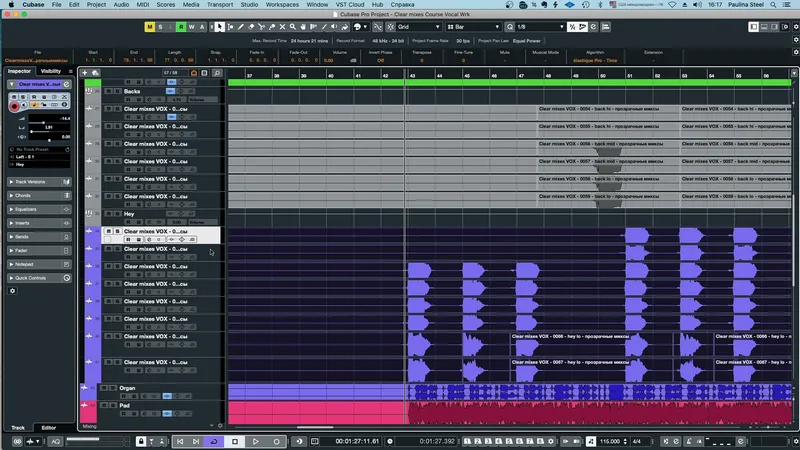The width and height of the screenshot is (800, 450).
Task: Open the Bar grid type dropdown
Action: click(x=473, y=27)
